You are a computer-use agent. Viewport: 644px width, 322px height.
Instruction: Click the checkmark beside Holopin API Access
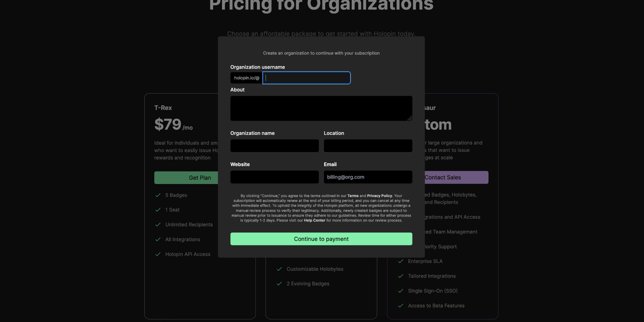point(158,254)
